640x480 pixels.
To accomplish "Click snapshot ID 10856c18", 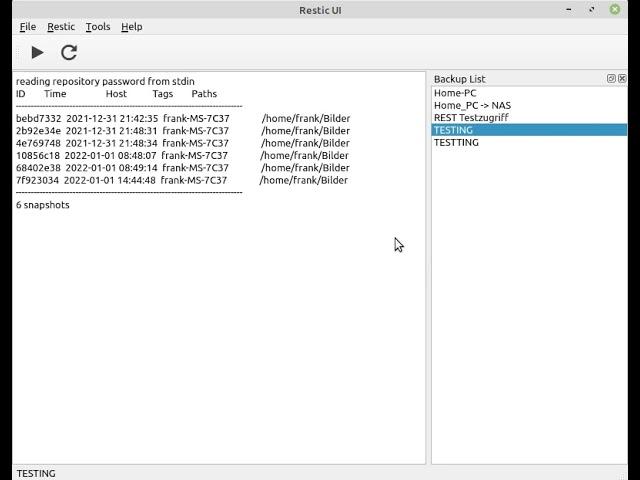I will click(38, 156).
